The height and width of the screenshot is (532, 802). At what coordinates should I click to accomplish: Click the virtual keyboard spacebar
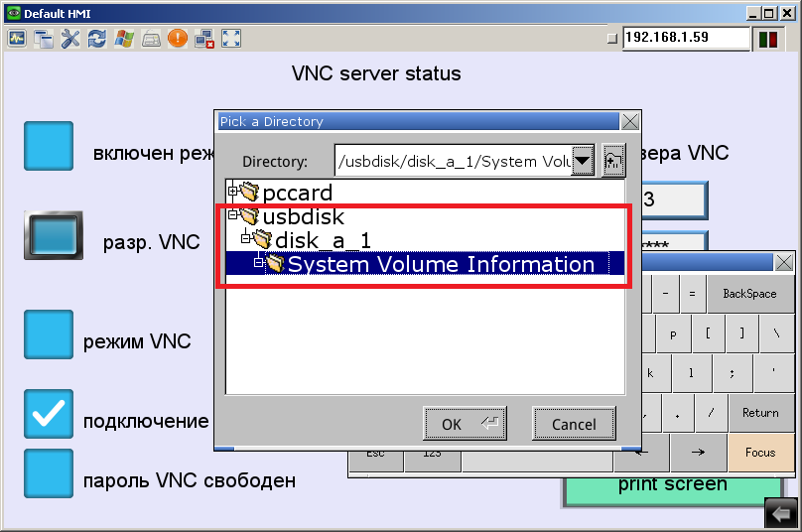[537, 461]
